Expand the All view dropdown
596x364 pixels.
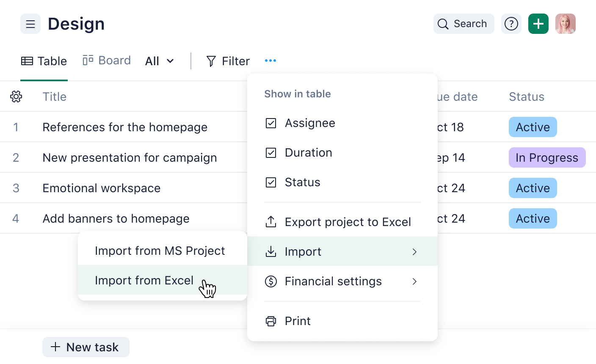tap(159, 61)
